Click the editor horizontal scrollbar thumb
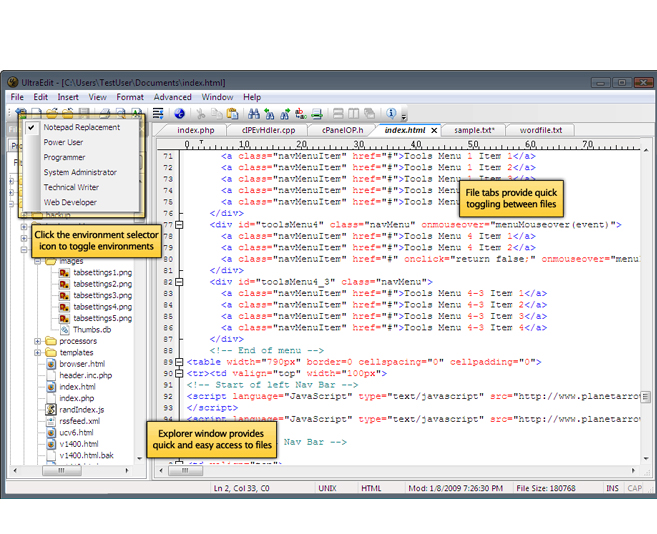 click(x=185, y=471)
